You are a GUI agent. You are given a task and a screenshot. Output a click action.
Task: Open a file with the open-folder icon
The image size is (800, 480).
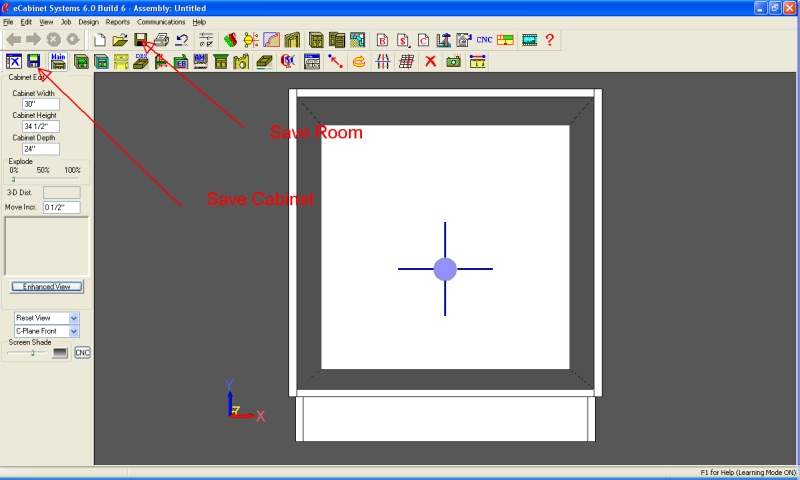(120, 40)
